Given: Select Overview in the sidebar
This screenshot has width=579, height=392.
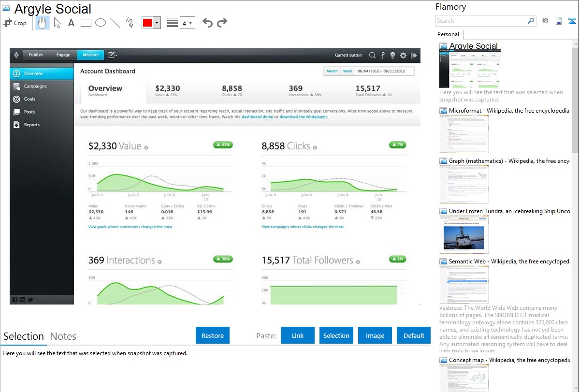Looking at the screenshot, I should pyautogui.click(x=42, y=73).
